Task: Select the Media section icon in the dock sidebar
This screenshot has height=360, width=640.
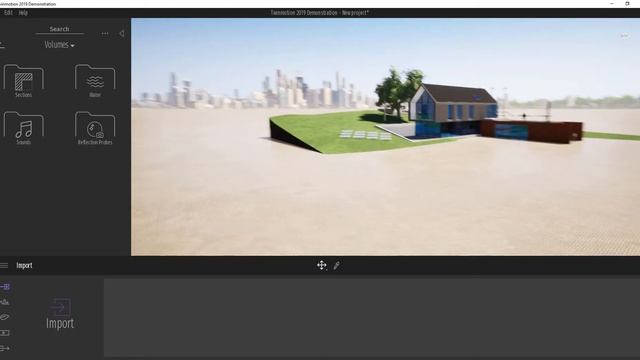Action: (x=5, y=333)
